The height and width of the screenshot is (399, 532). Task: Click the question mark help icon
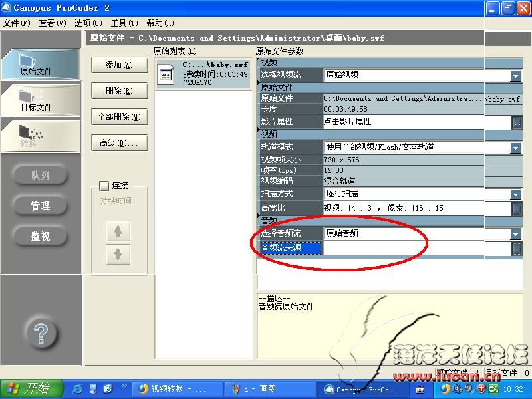coord(41,334)
